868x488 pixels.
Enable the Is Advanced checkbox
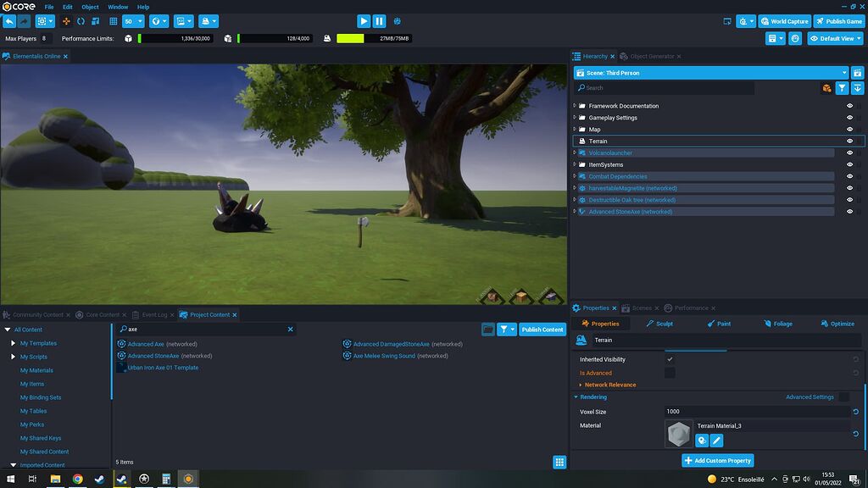[670, 373]
